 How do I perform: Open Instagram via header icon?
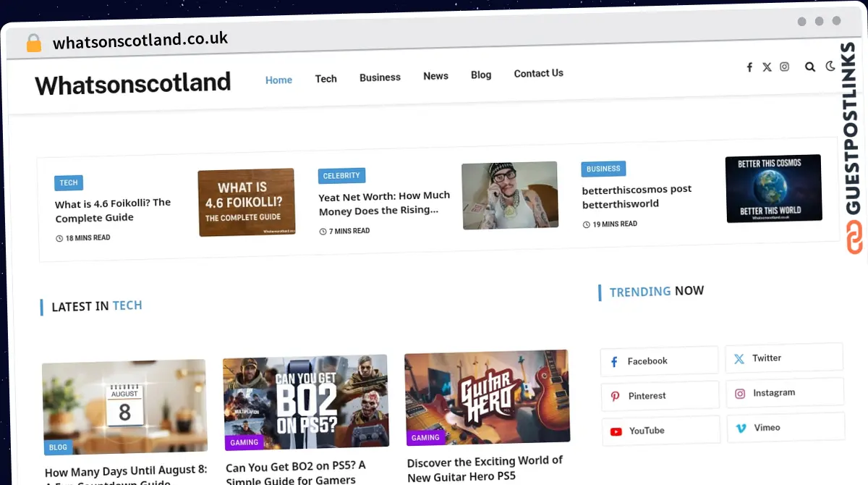pyautogui.click(x=784, y=67)
